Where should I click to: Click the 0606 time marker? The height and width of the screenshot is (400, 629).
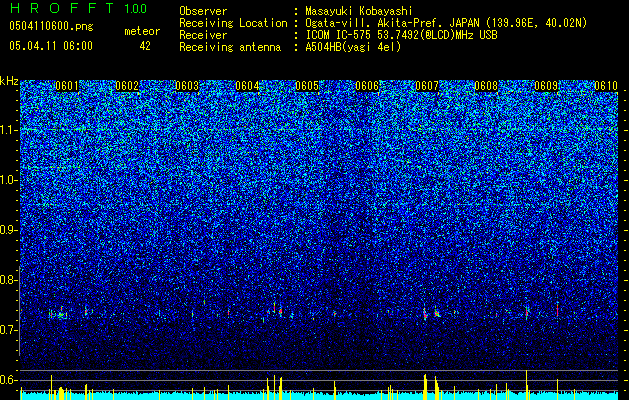coord(367,86)
